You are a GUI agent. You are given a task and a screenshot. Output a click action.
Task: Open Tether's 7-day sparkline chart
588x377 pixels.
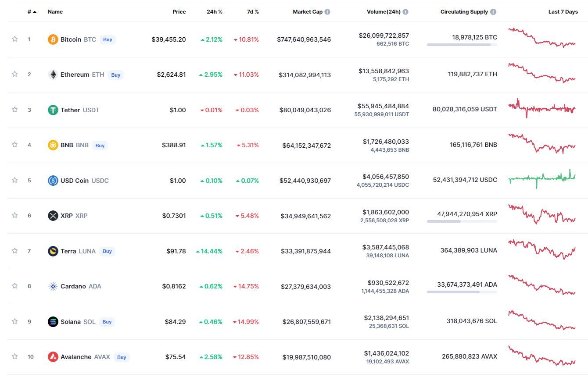[542, 108]
